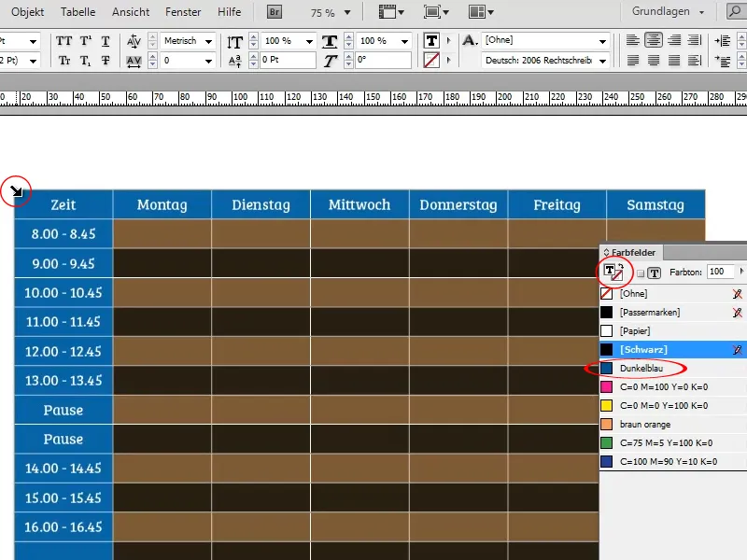Viewport: 747px width, 560px height.
Task: Align text right
Action: [674, 40]
